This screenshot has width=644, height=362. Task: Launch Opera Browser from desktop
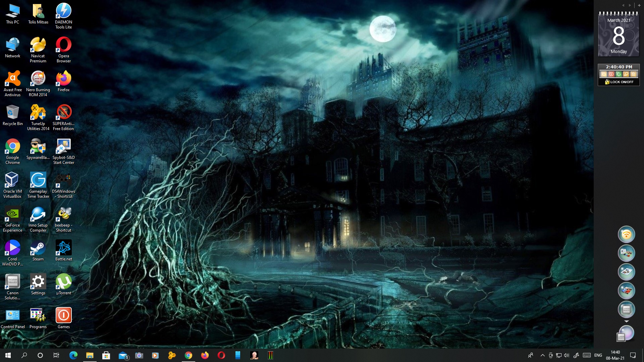click(64, 50)
